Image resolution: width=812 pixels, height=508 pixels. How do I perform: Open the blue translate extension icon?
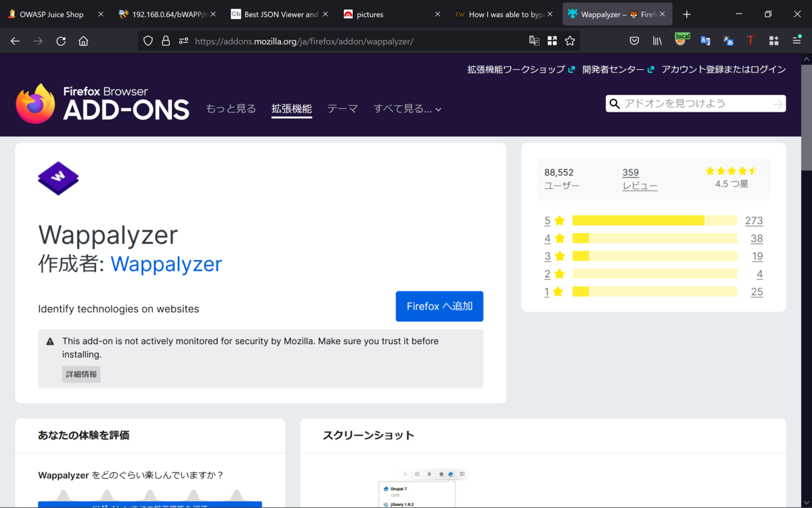pos(705,41)
